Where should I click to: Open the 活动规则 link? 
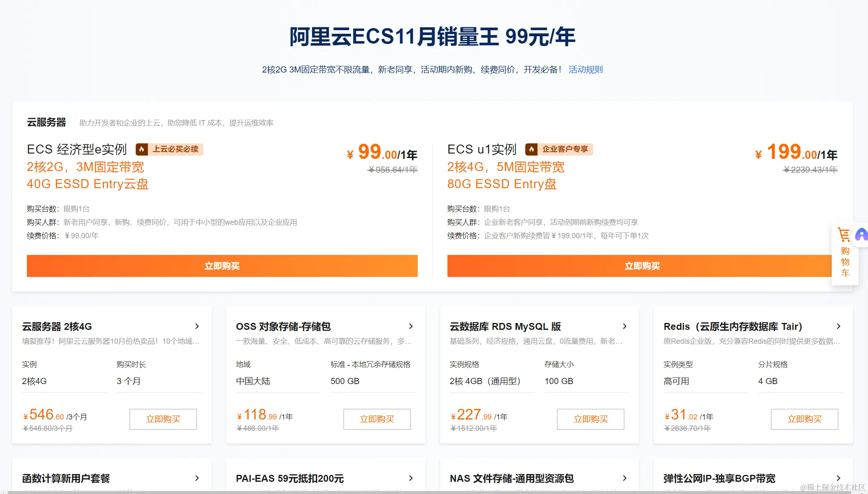[x=586, y=70]
